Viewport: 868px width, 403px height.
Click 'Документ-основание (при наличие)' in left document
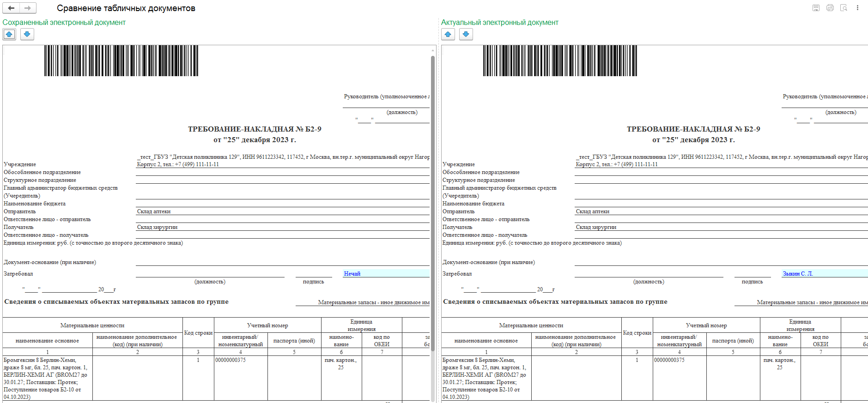(50, 262)
